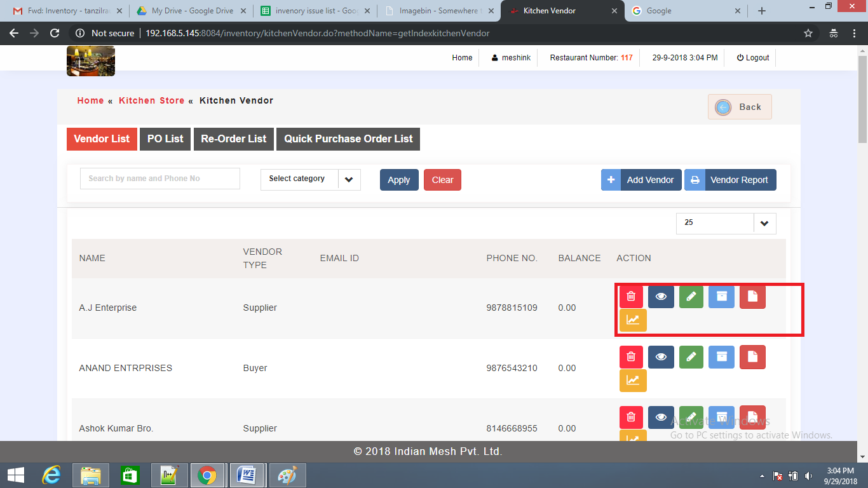The image size is (868, 488).
Task: Open File Explorer from the taskbar
Action: [x=90, y=475]
